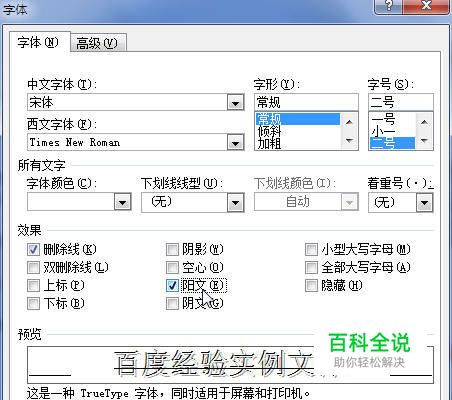Tick the 空心(O) checkbox

coord(172,267)
